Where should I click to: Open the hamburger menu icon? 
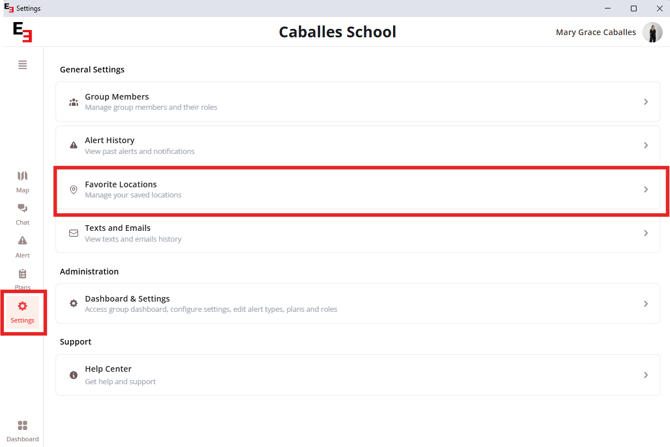(23, 65)
